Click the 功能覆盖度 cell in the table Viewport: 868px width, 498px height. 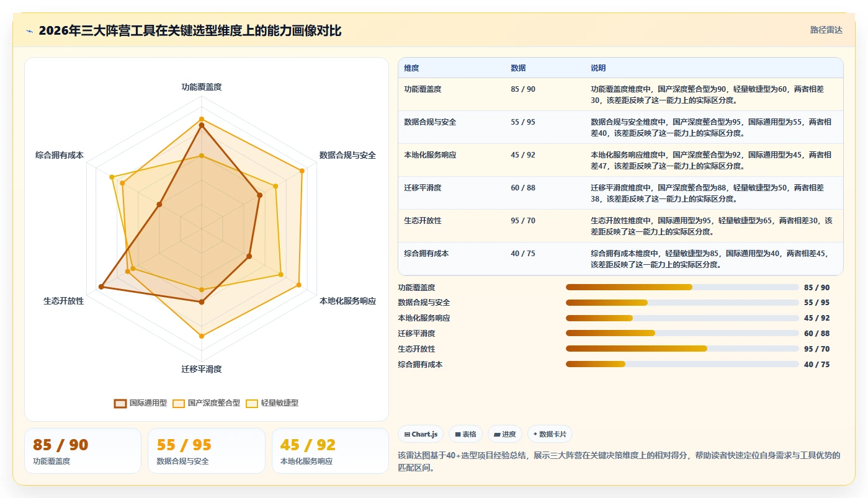point(423,89)
